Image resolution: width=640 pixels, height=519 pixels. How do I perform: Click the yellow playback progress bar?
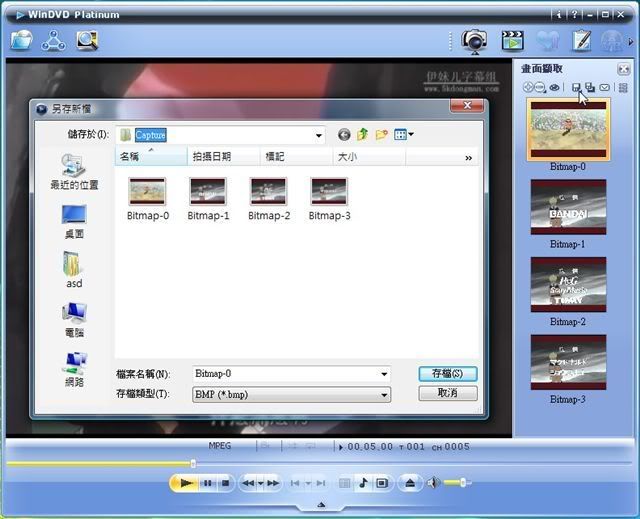click(100, 464)
